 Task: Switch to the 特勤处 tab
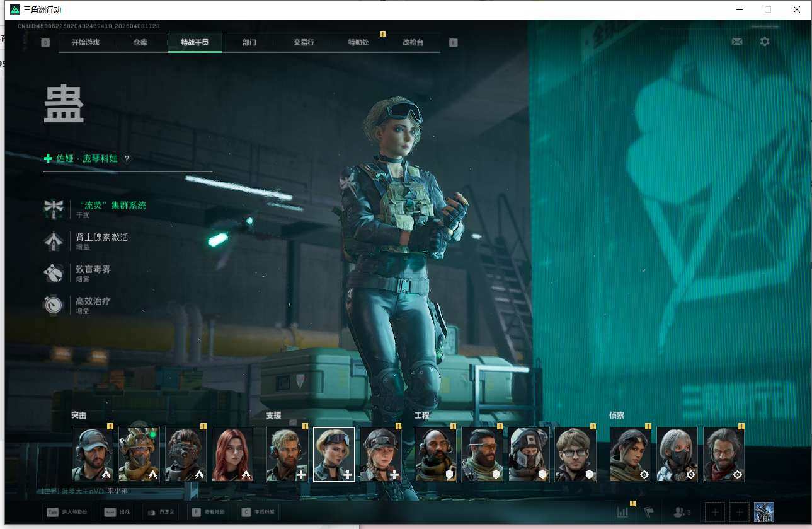pyautogui.click(x=358, y=43)
